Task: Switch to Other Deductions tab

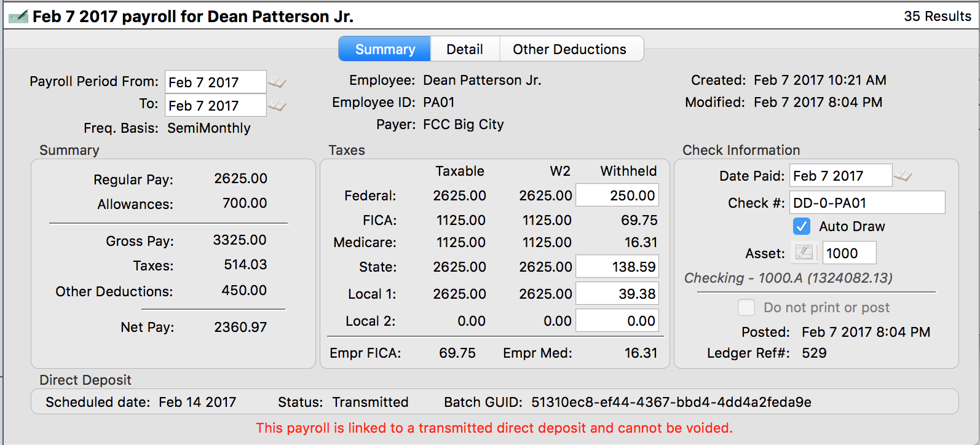Action: (x=569, y=49)
